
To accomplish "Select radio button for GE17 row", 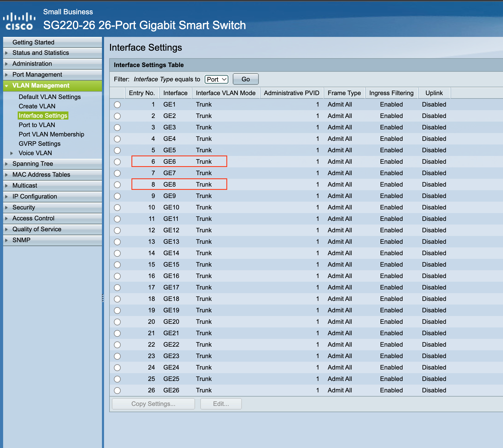I will tap(117, 288).
